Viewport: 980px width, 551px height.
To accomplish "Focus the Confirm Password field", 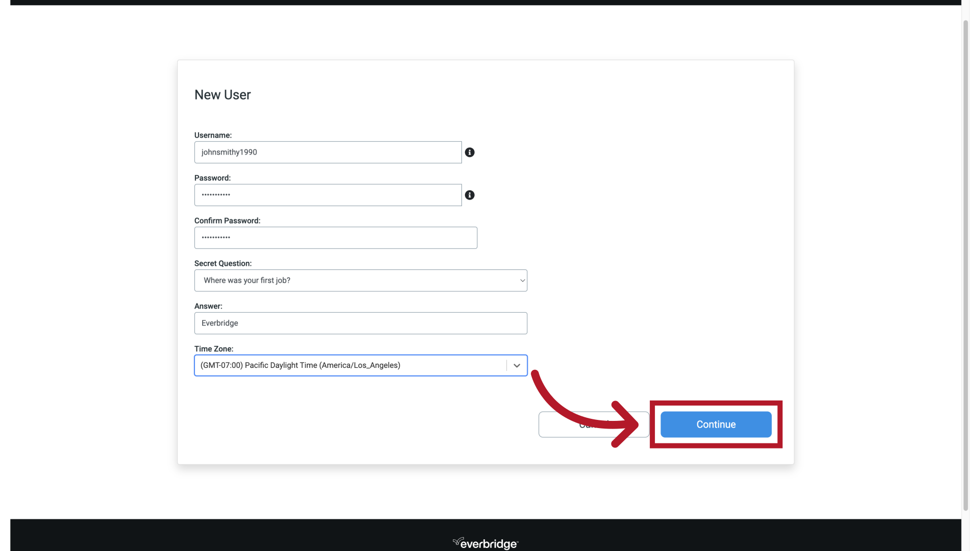I will pyautogui.click(x=335, y=237).
